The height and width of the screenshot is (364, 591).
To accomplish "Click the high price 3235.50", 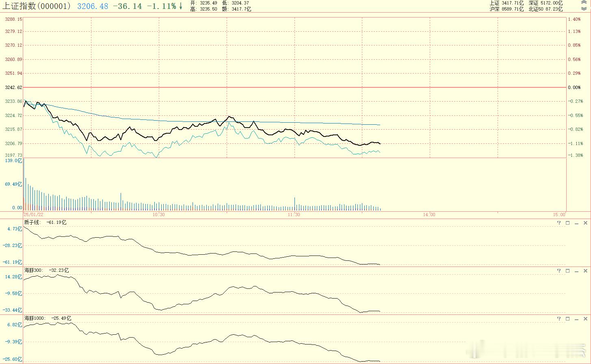I will click(208, 9).
